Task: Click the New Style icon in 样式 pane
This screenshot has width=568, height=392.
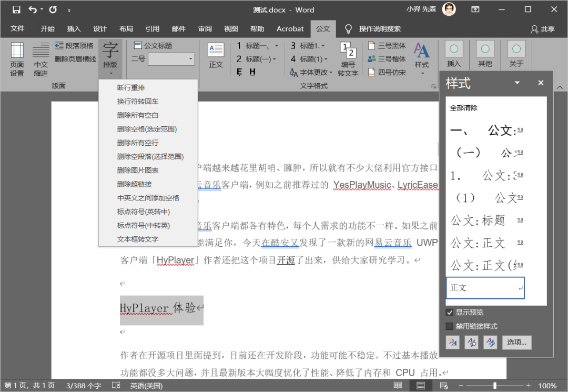Action: pyautogui.click(x=452, y=343)
